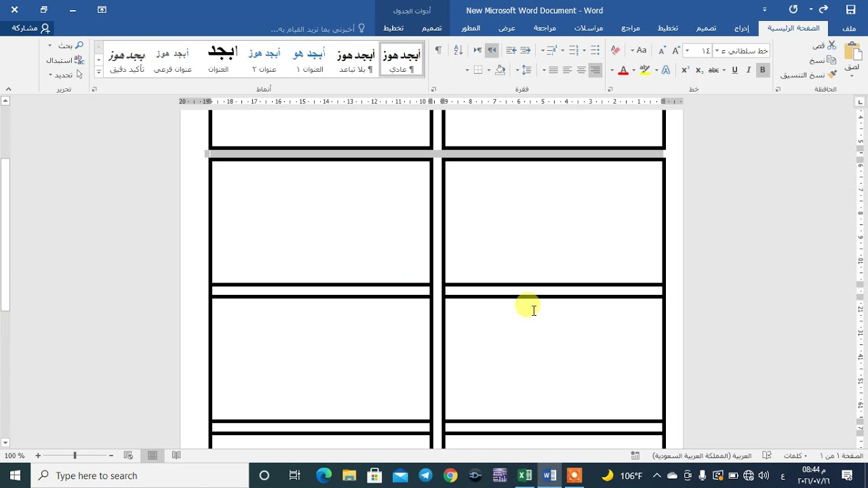Switch to the Design (تصميم) main tab
Viewport: 868px width, 488px height.
tap(706, 28)
